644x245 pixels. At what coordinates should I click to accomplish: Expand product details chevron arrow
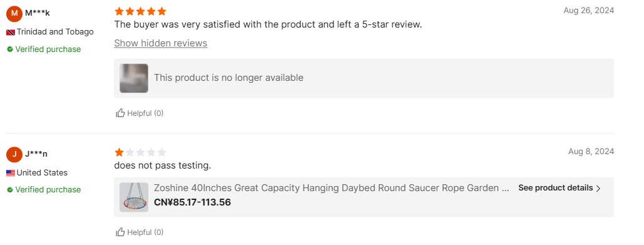pyautogui.click(x=598, y=188)
